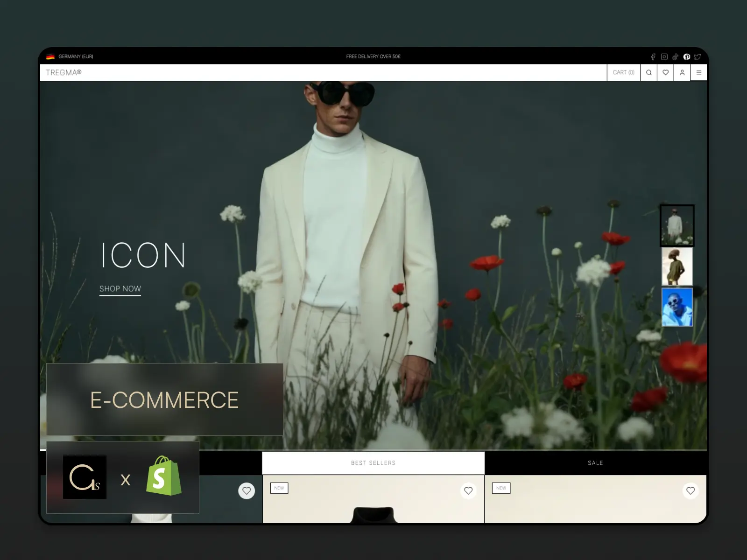Open the TikTok social link icon
This screenshot has height=560, width=747.
coord(675,57)
